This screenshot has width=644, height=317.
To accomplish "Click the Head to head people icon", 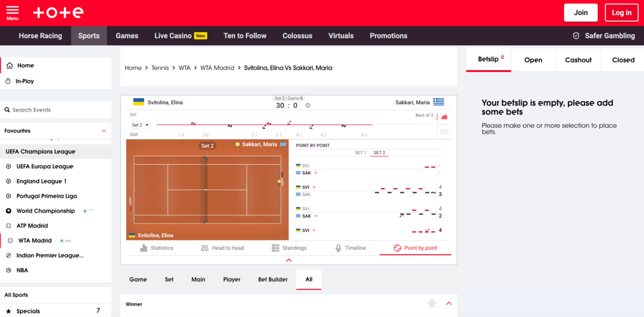I will click(x=204, y=248).
